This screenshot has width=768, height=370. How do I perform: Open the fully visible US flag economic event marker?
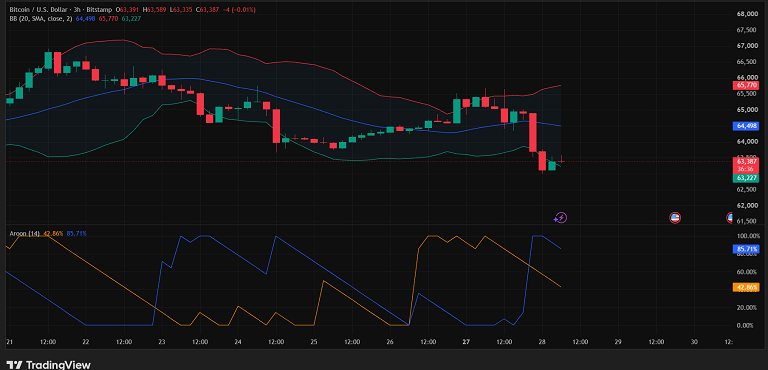coord(675,218)
